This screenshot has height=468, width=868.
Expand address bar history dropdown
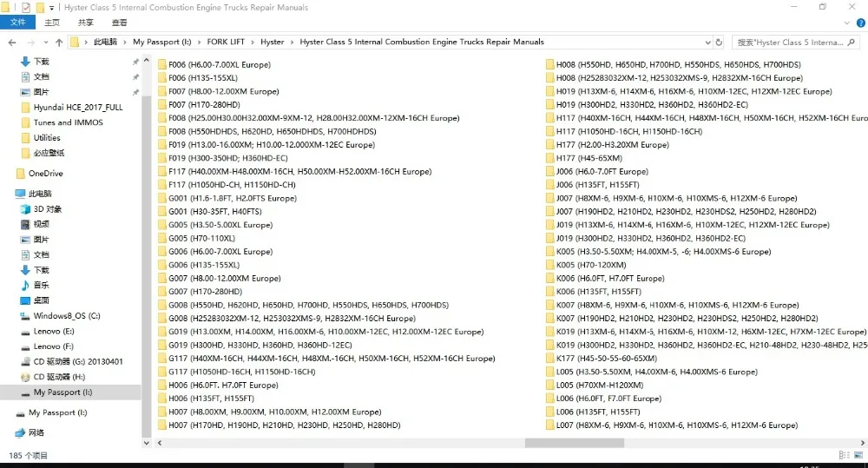(707, 42)
